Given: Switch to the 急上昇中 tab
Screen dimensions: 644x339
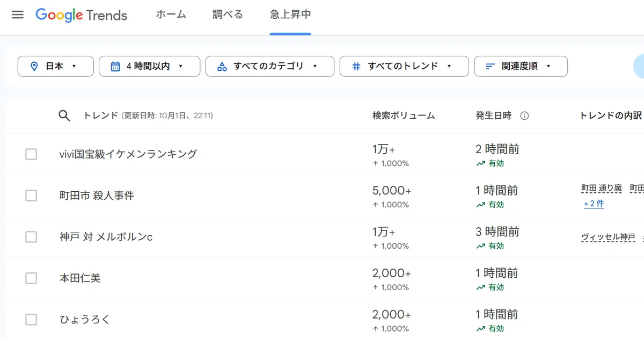Looking at the screenshot, I should coord(290,15).
